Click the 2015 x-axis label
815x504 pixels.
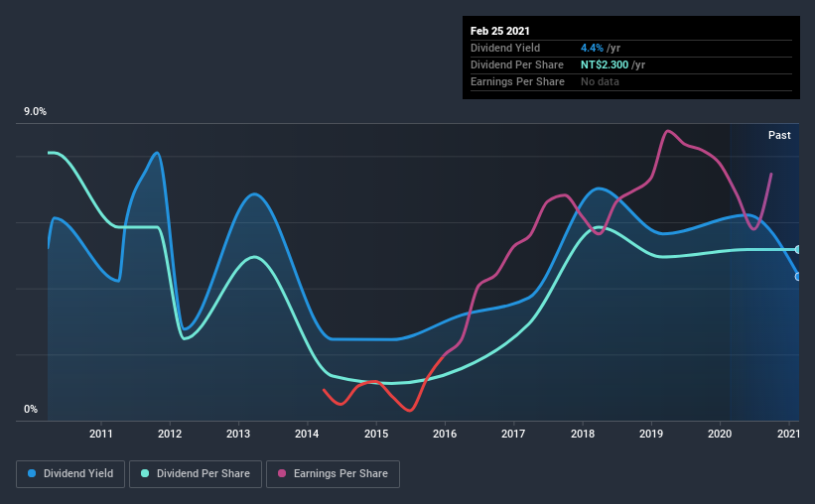(376, 434)
